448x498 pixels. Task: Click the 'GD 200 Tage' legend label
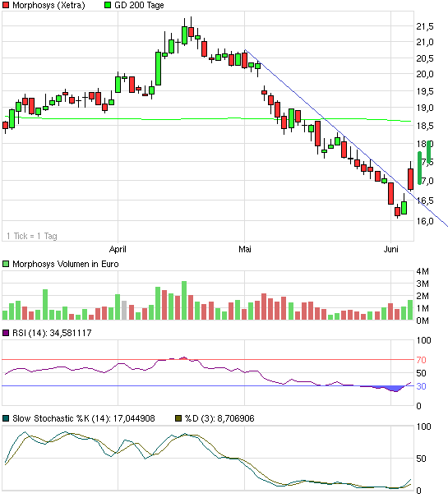(x=139, y=6)
